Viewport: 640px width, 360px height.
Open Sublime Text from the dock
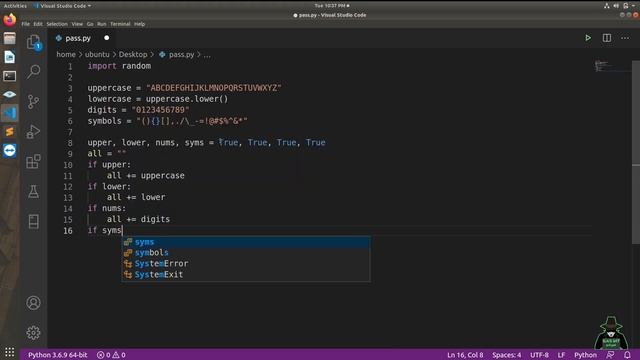coord(9,131)
